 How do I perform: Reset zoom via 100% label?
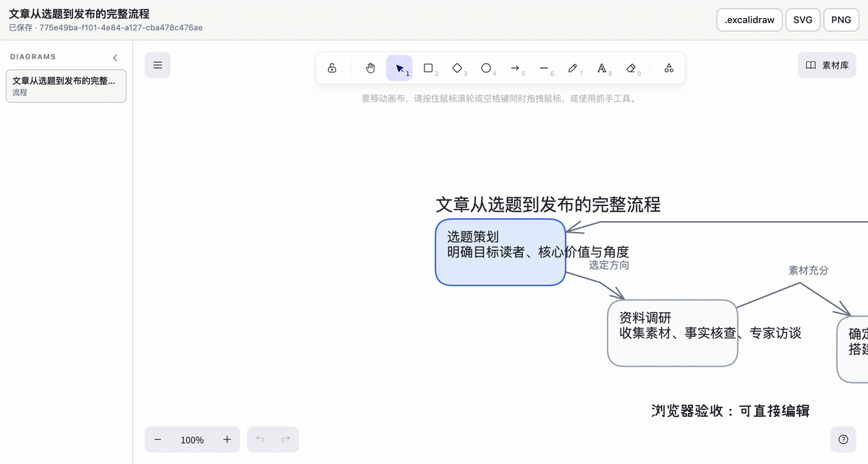pyautogui.click(x=192, y=439)
